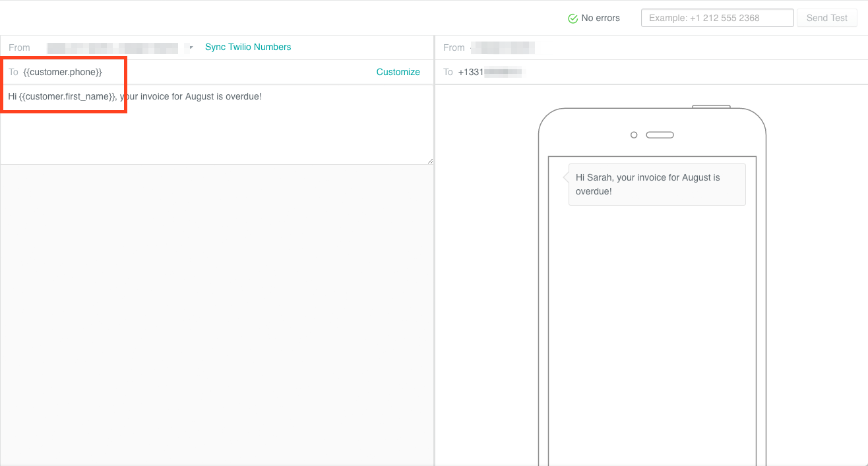This screenshot has width=868, height=466.
Task: Click the speaker slot on the phone mockup
Action: (660, 134)
